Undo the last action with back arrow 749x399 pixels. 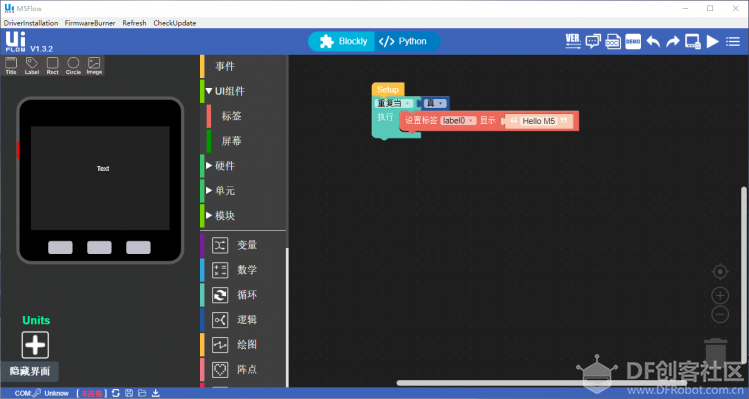coord(653,42)
